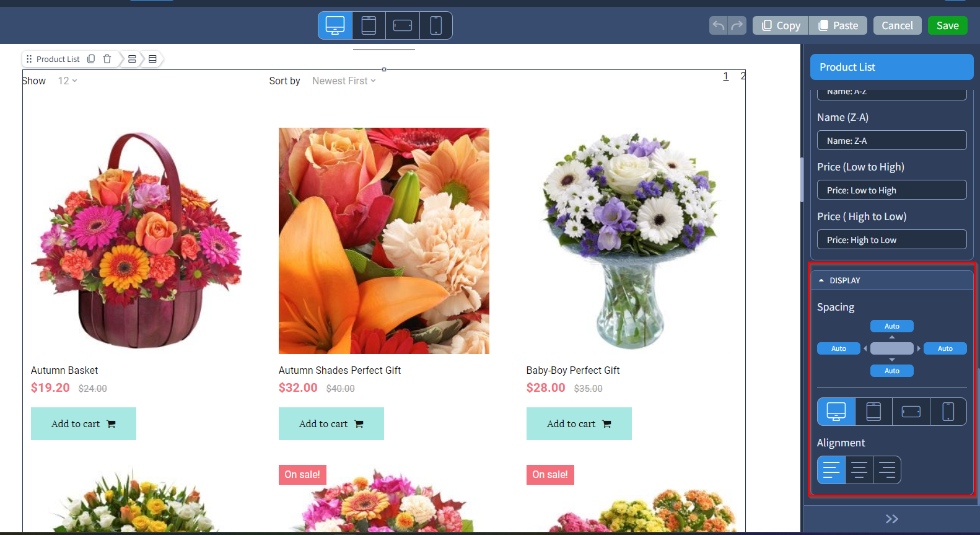
Task: Select mobile device in Display panel
Action: 948,412
